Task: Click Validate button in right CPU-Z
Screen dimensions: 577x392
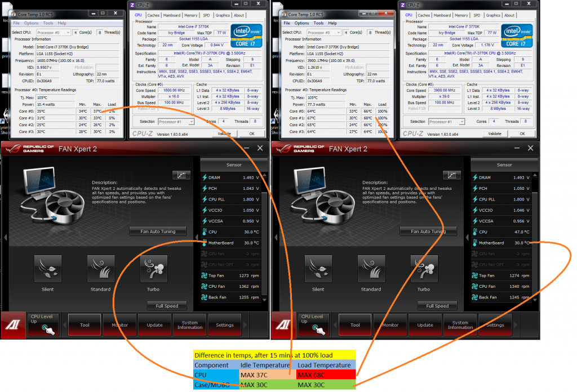Action: [x=495, y=134]
